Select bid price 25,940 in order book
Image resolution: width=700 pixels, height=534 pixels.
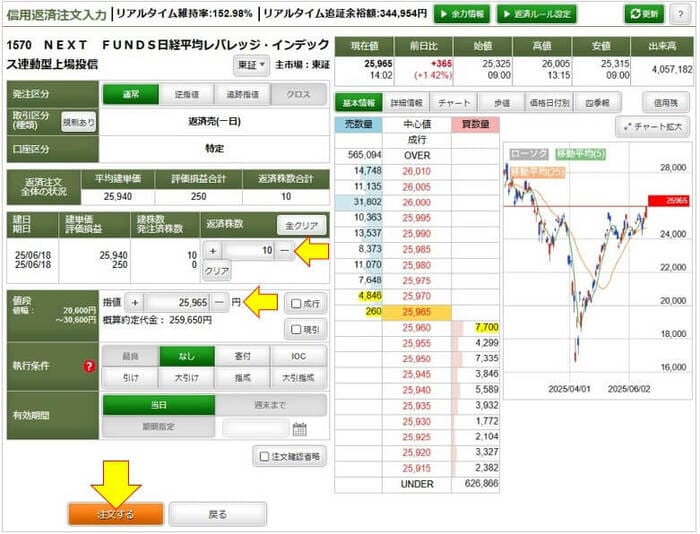click(x=417, y=390)
